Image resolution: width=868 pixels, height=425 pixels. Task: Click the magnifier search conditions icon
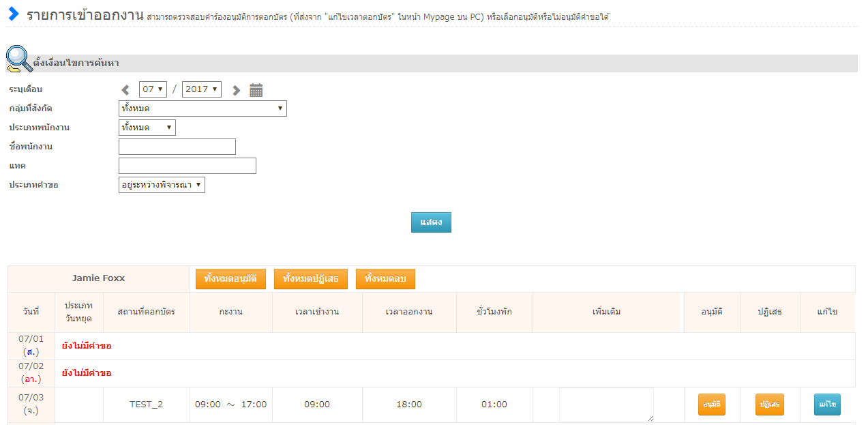point(18,60)
